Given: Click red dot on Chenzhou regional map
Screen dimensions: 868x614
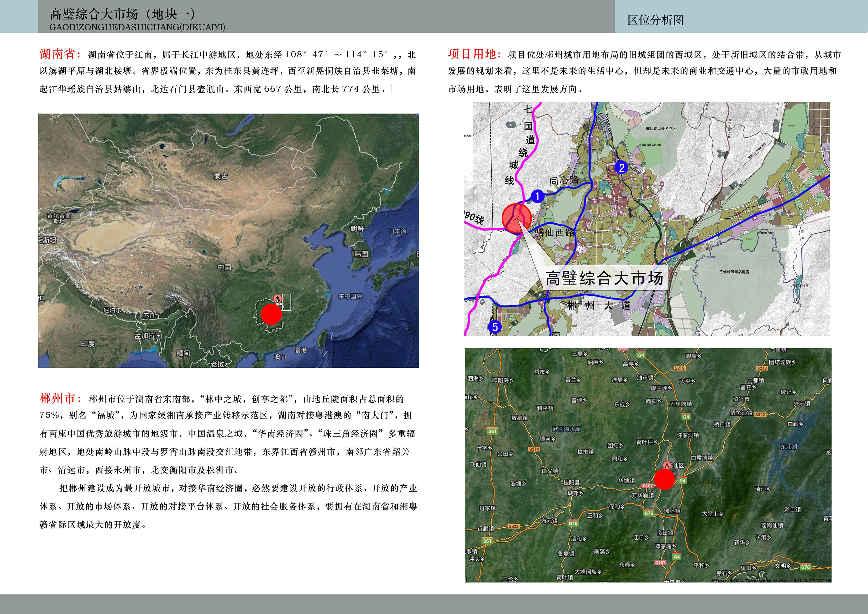Looking at the screenshot, I should (664, 479).
